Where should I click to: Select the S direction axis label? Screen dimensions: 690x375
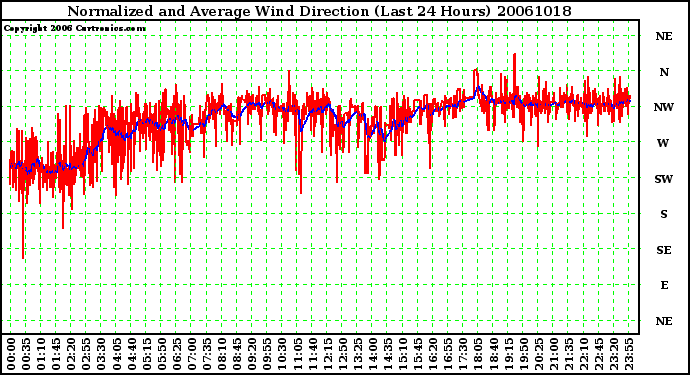[x=664, y=214]
